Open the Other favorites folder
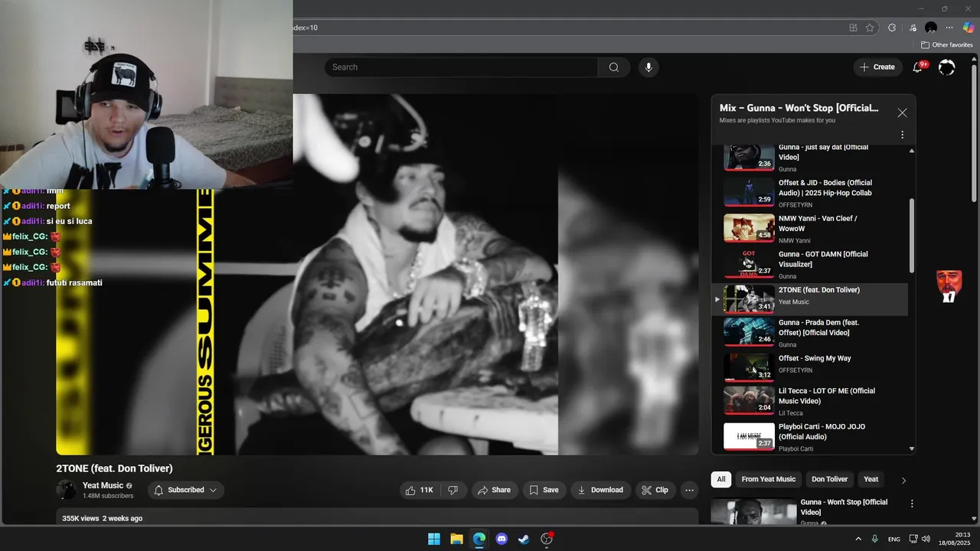This screenshot has height=551, width=980. (946, 45)
